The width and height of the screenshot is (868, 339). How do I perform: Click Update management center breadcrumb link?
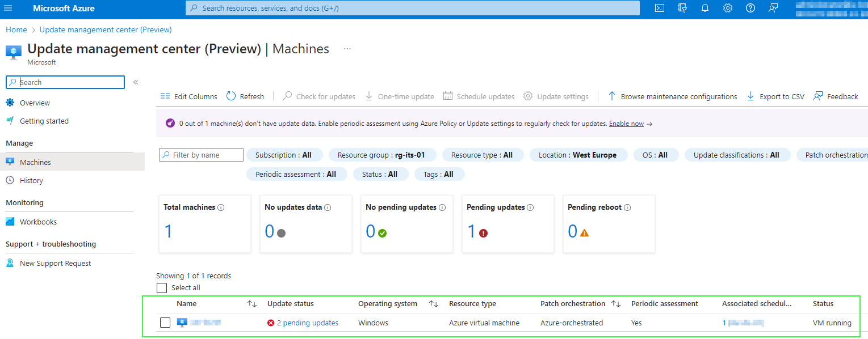click(106, 29)
